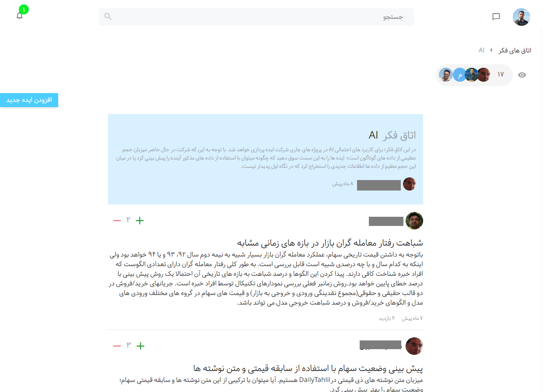Open the chat messages bubble icon

pyautogui.click(x=496, y=17)
